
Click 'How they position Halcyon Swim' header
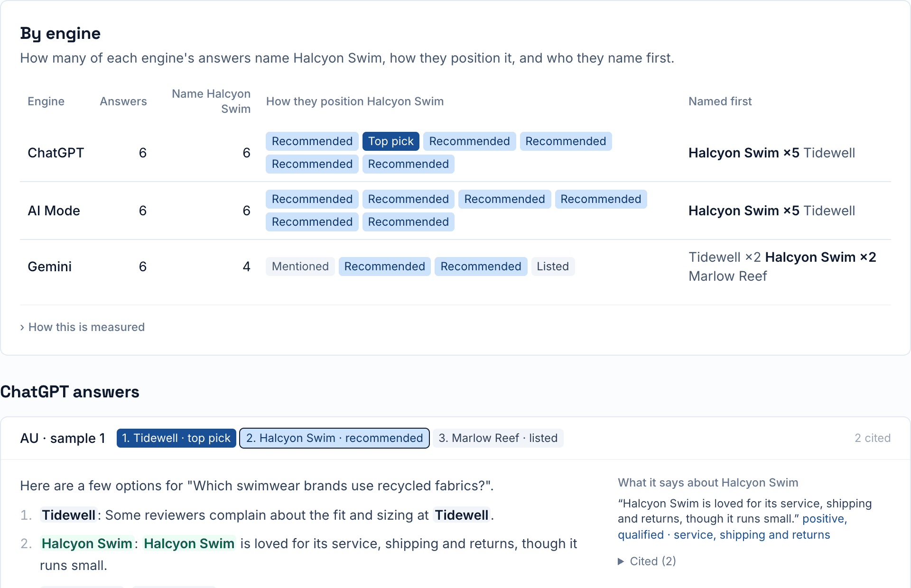[355, 101]
